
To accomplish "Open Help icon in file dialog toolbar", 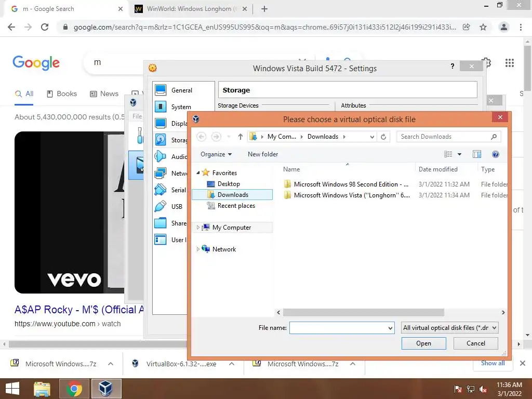I will tap(495, 154).
